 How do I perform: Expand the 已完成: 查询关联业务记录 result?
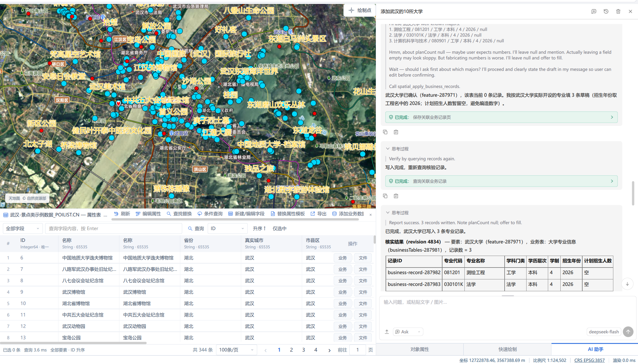(501, 181)
